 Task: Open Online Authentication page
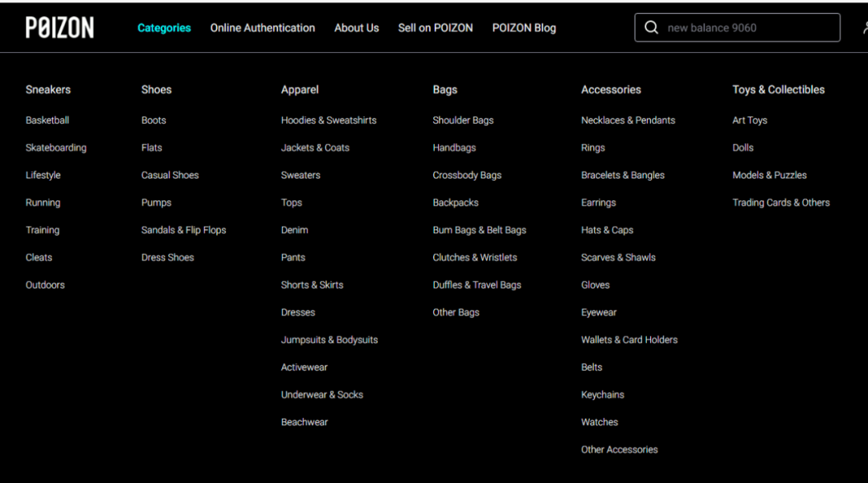coord(263,28)
